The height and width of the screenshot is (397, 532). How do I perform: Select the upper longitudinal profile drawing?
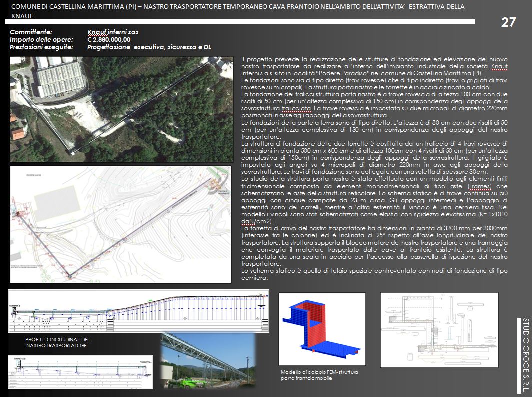[139, 311]
